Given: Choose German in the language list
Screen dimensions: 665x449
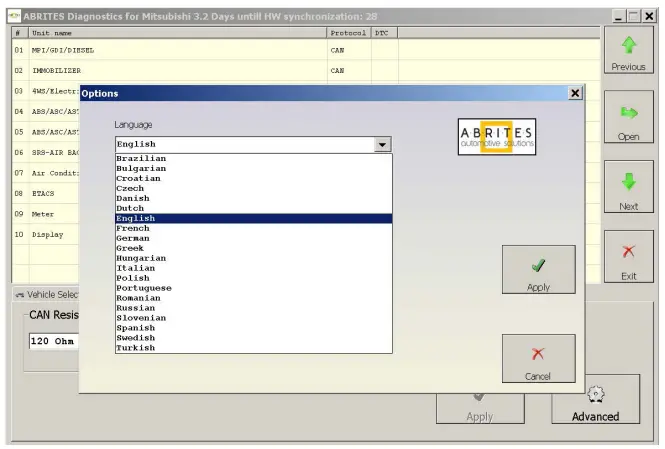Looking at the screenshot, I should tap(254, 238).
